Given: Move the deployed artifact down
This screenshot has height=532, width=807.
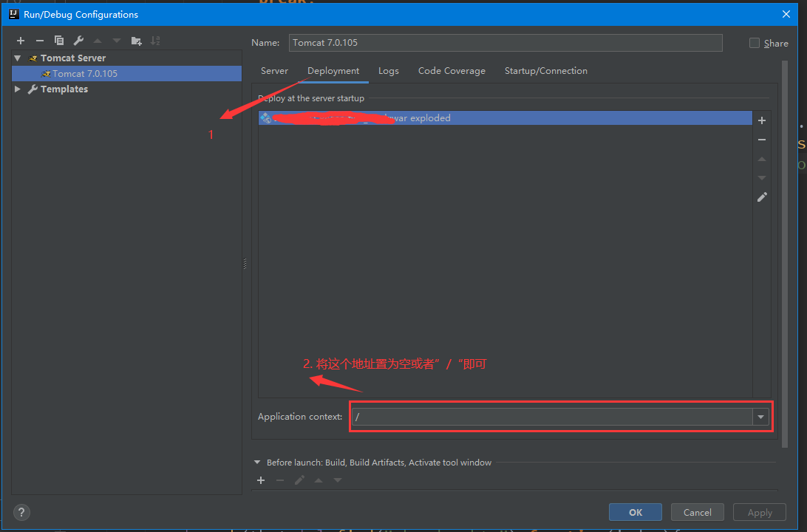Looking at the screenshot, I should [762, 178].
